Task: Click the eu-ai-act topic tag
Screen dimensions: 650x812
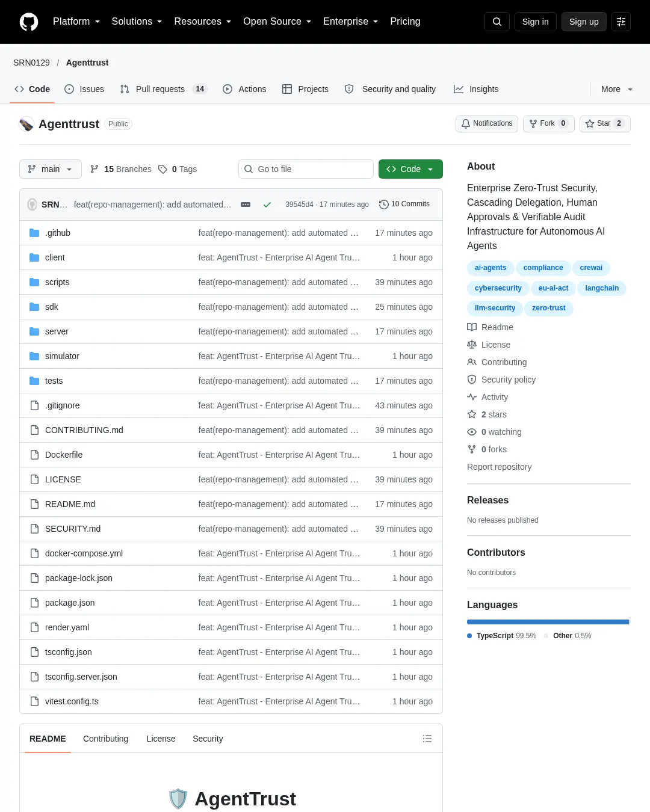Action: [553, 288]
